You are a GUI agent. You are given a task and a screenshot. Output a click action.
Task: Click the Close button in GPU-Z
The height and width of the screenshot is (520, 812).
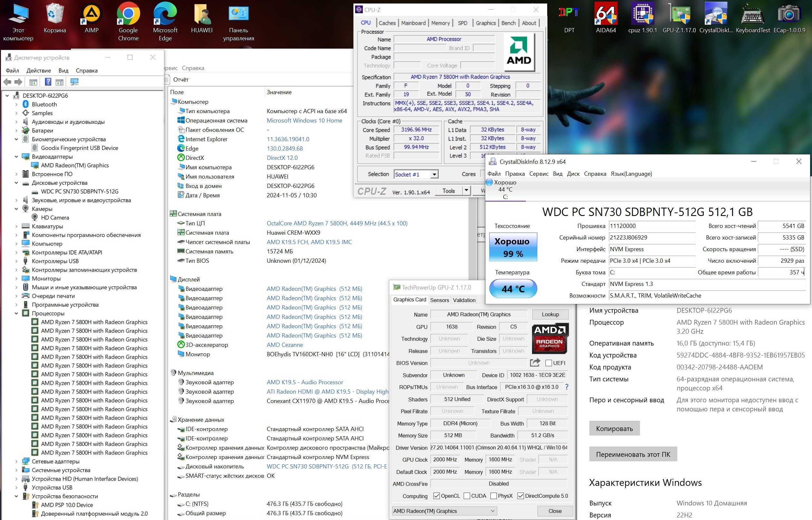point(555,511)
